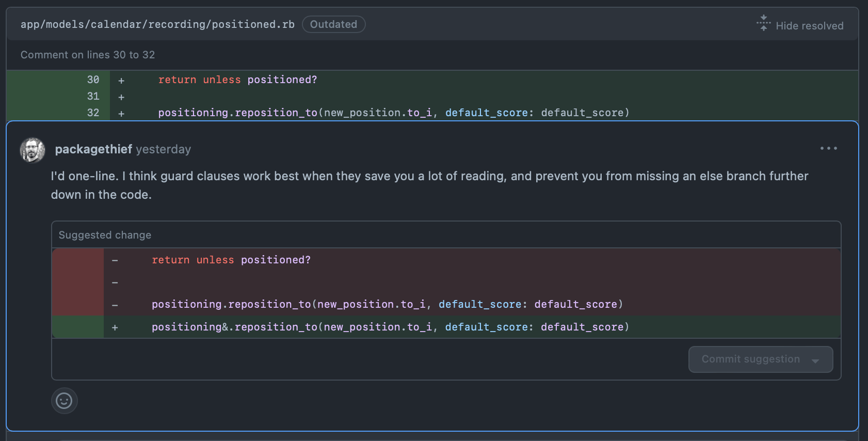Click the smiley add-reaction button
This screenshot has width=868, height=441.
64,401
